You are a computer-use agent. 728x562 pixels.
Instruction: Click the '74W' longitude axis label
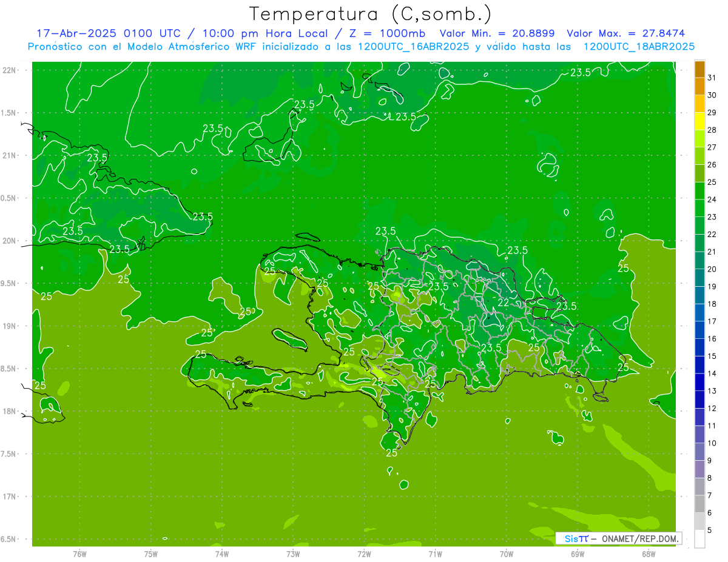point(222,554)
